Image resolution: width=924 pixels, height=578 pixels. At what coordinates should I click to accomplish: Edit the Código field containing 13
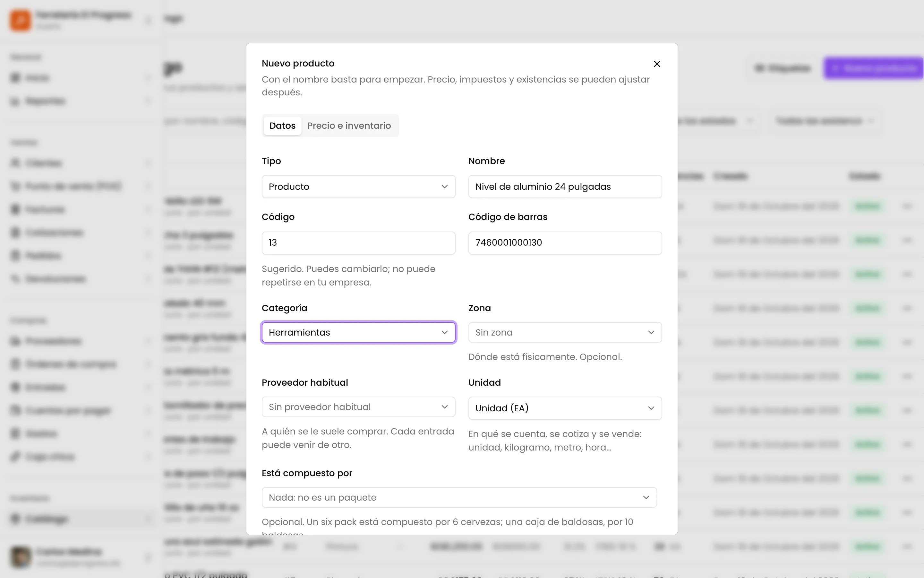coord(358,243)
